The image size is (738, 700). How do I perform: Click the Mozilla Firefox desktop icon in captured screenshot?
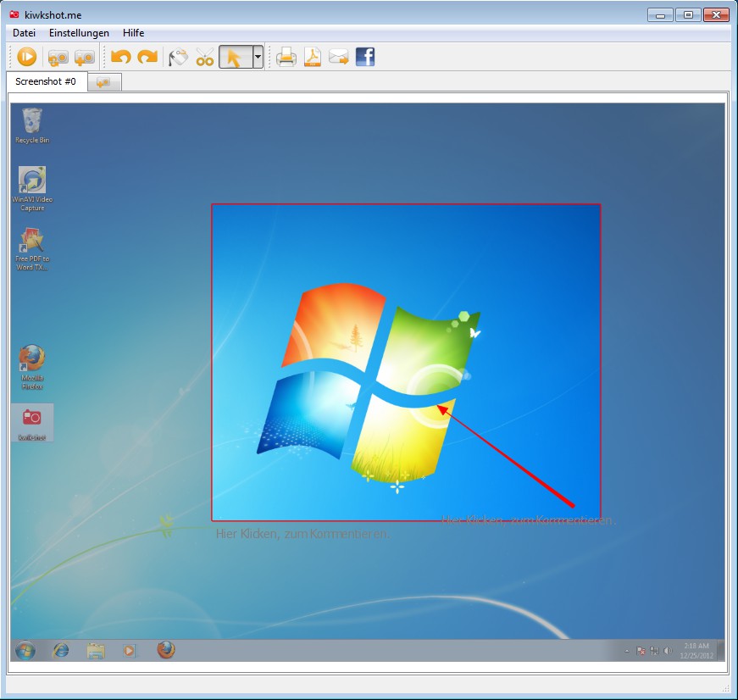[x=32, y=367]
